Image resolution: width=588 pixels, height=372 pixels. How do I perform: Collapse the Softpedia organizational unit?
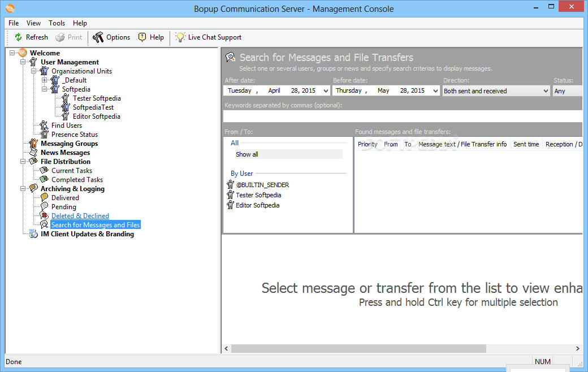coord(44,89)
